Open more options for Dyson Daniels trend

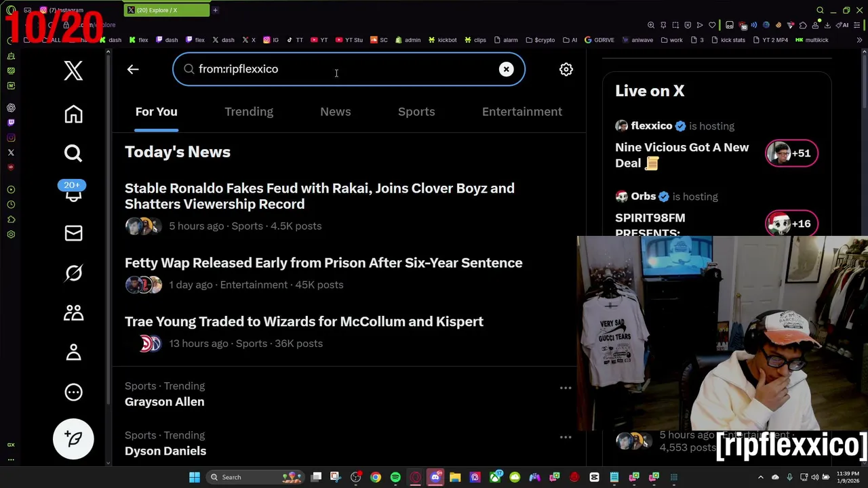click(566, 437)
